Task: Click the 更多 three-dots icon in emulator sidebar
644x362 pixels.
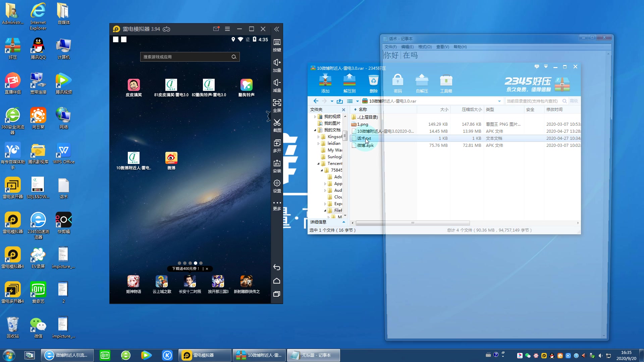Action: (x=277, y=203)
